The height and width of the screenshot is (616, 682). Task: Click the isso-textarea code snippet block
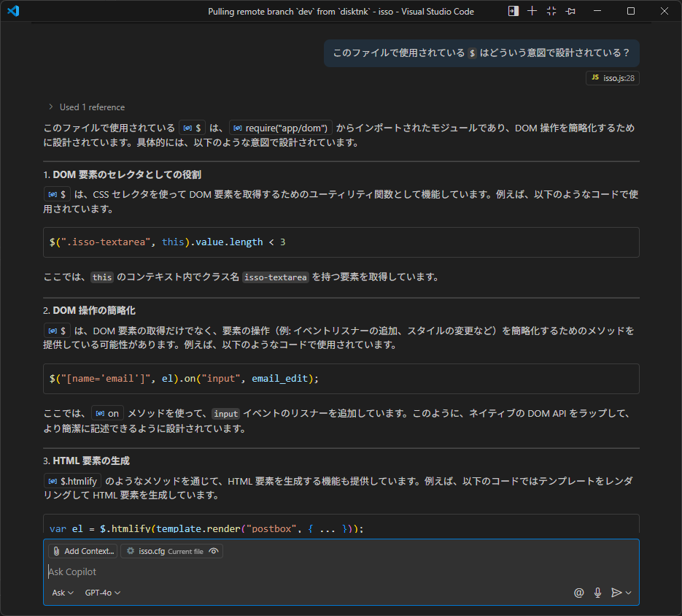(341, 242)
